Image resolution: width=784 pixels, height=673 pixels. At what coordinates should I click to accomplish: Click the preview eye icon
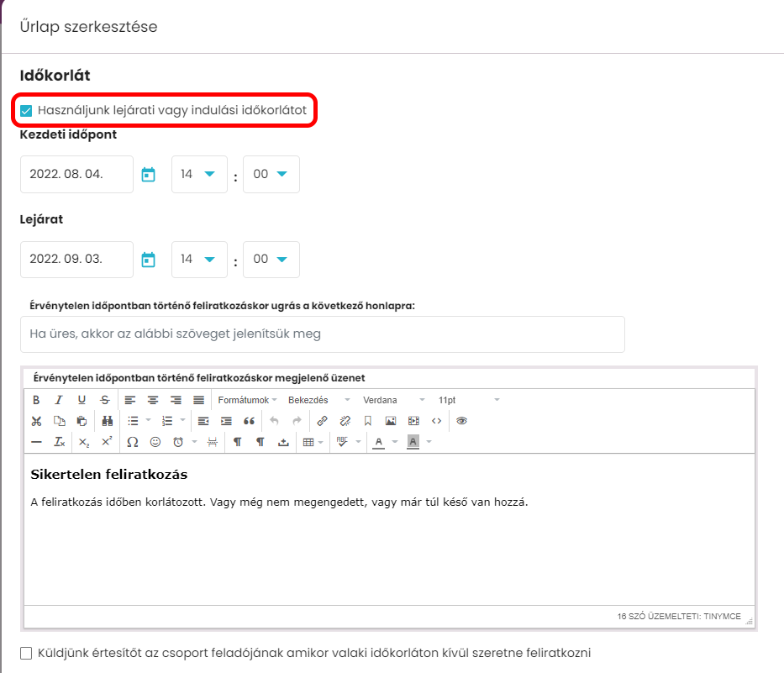click(461, 421)
